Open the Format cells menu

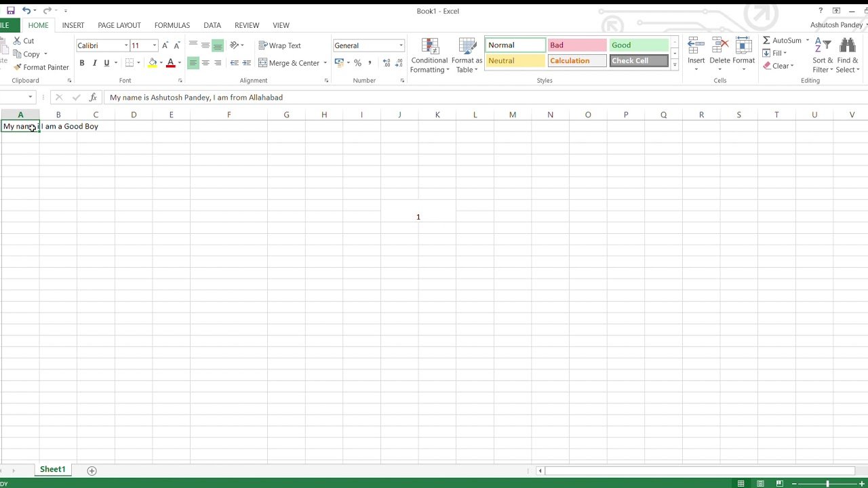[x=743, y=56]
